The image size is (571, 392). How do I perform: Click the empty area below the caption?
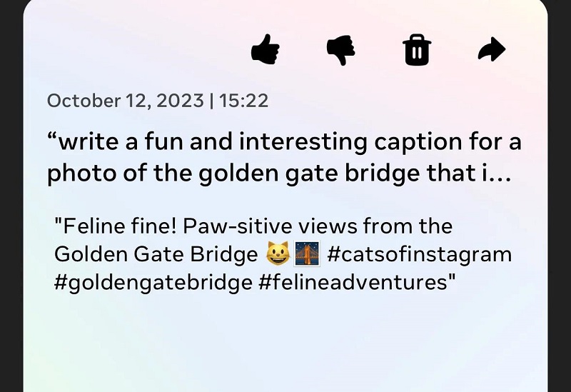point(285,343)
